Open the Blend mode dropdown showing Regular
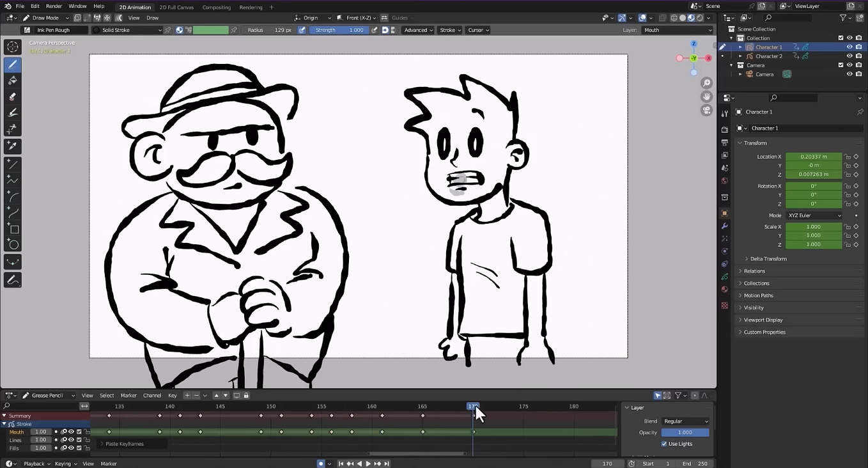The width and height of the screenshot is (868, 468). pos(685,421)
